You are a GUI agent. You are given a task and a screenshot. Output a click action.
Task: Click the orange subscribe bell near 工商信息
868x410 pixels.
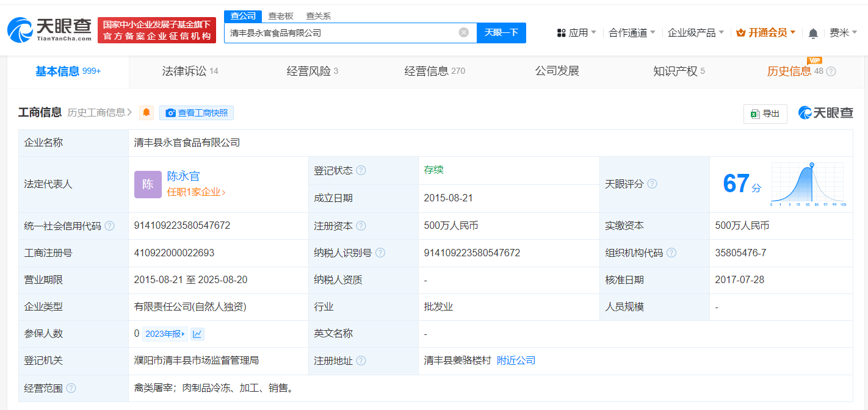[146, 113]
